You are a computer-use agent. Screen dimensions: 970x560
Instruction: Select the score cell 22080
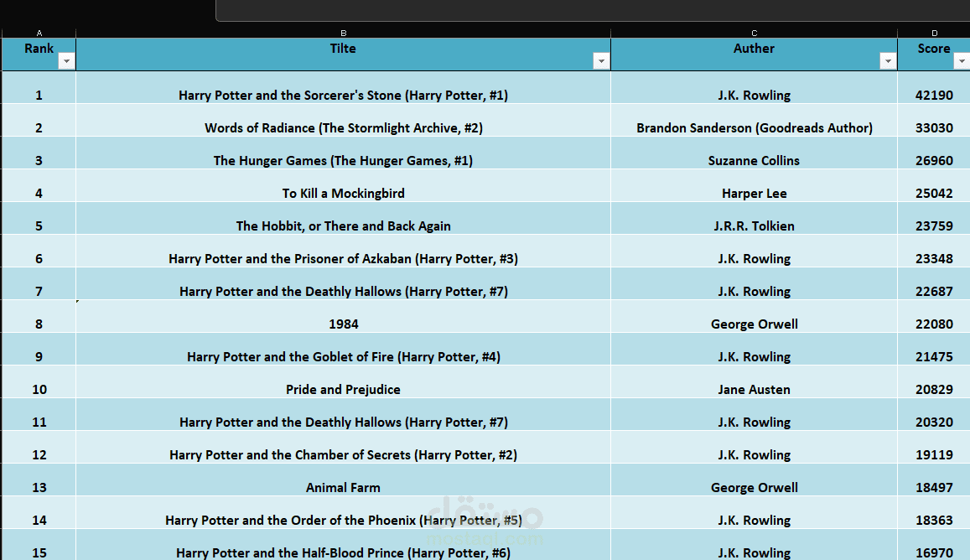coord(934,317)
